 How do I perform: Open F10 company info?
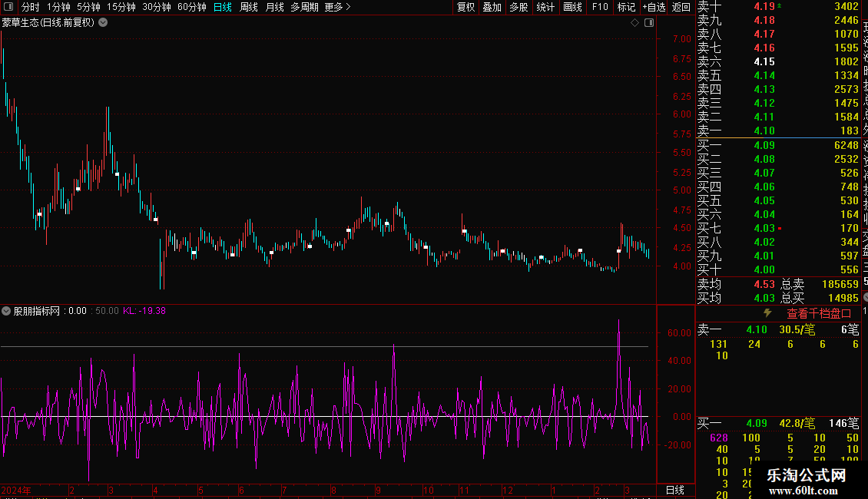[599, 7]
